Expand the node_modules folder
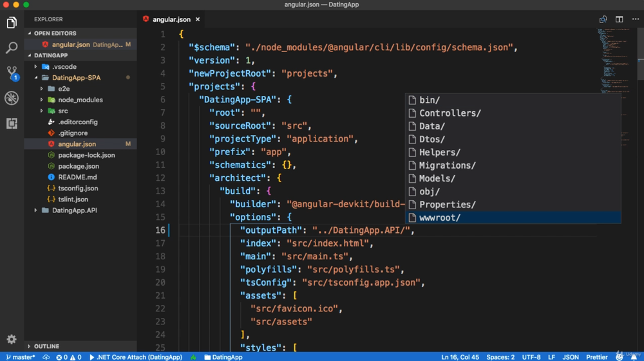 (80, 100)
